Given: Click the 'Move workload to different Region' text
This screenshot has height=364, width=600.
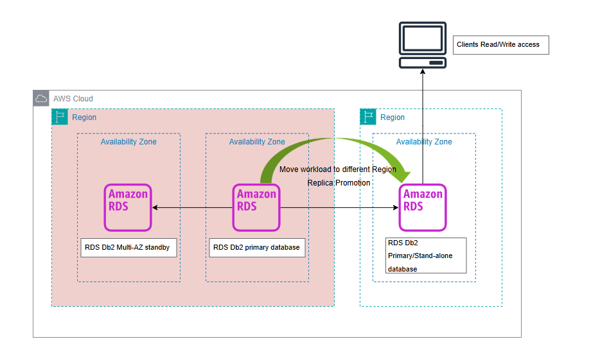Looking at the screenshot, I should point(338,169).
